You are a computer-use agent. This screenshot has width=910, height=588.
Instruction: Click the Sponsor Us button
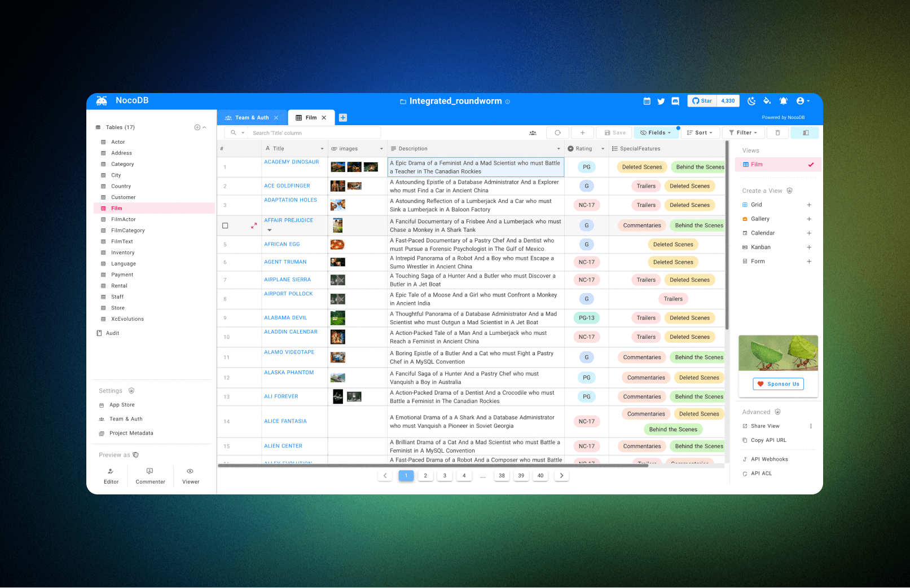[778, 384]
